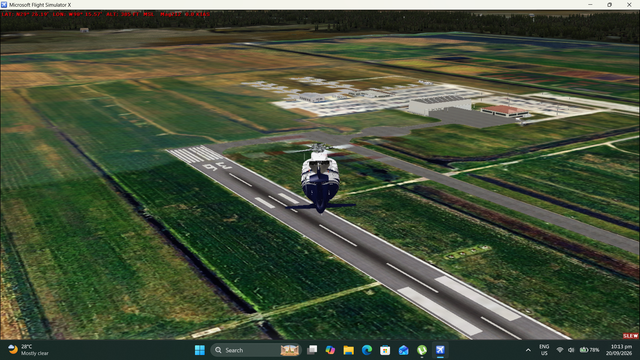Open Microsoft Store from the taskbar

(385, 350)
